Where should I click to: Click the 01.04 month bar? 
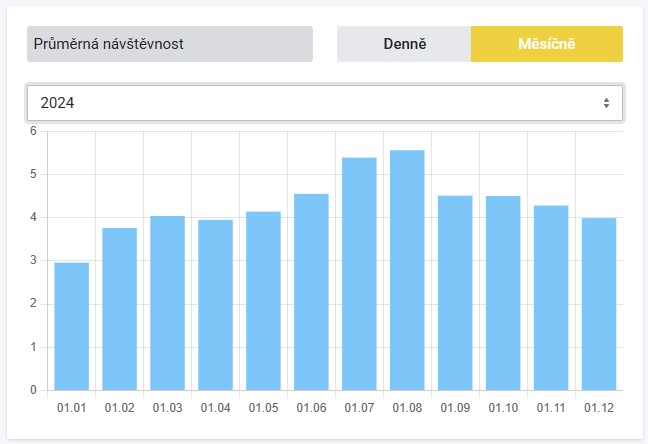[x=215, y=305]
